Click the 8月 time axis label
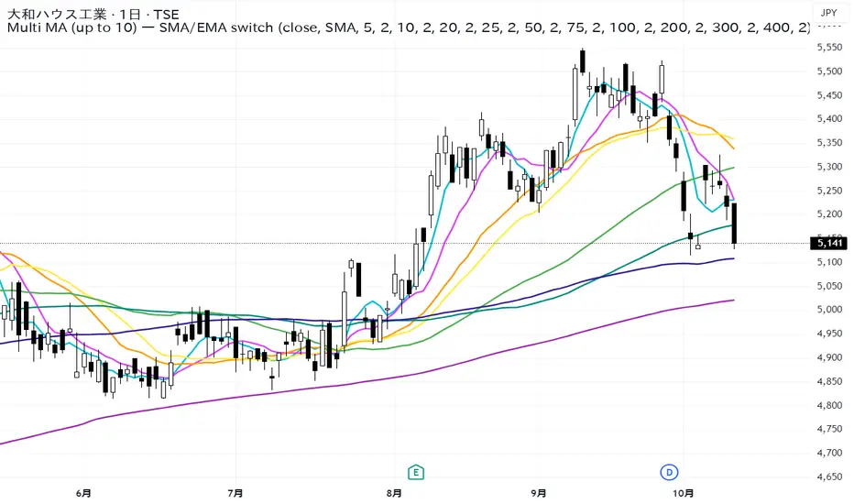Viewport: 854px width, 504px height. click(x=394, y=493)
